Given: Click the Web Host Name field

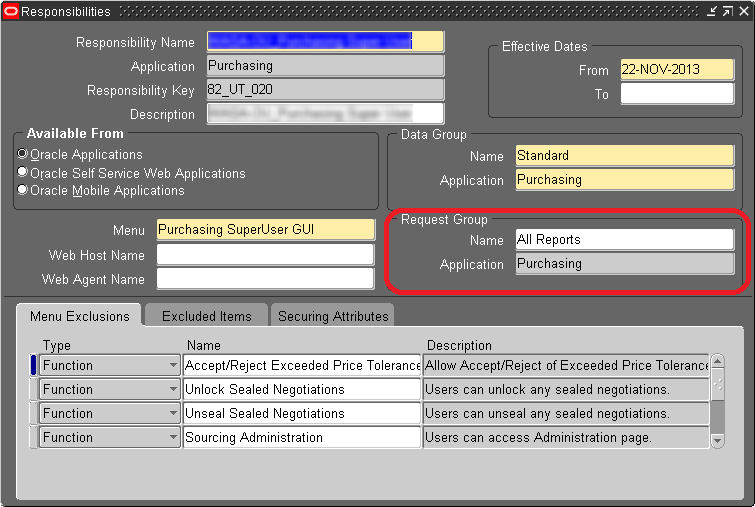Looking at the screenshot, I should [x=266, y=254].
